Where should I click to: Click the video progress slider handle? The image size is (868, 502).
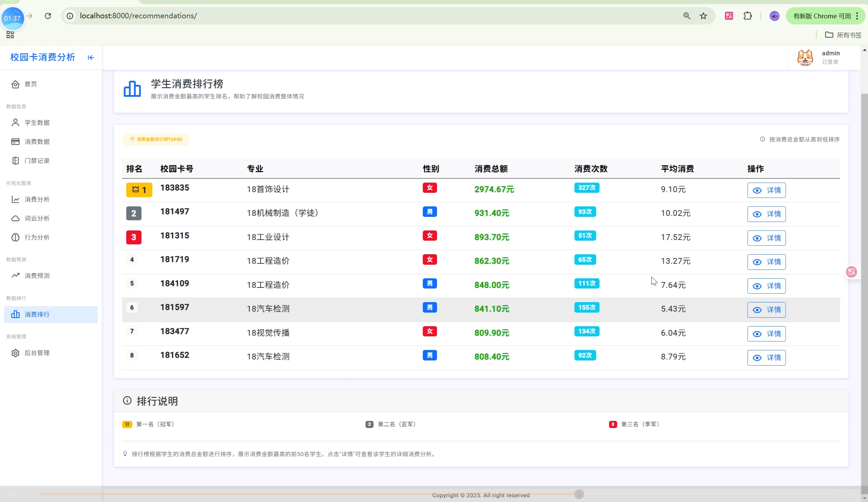click(x=579, y=494)
